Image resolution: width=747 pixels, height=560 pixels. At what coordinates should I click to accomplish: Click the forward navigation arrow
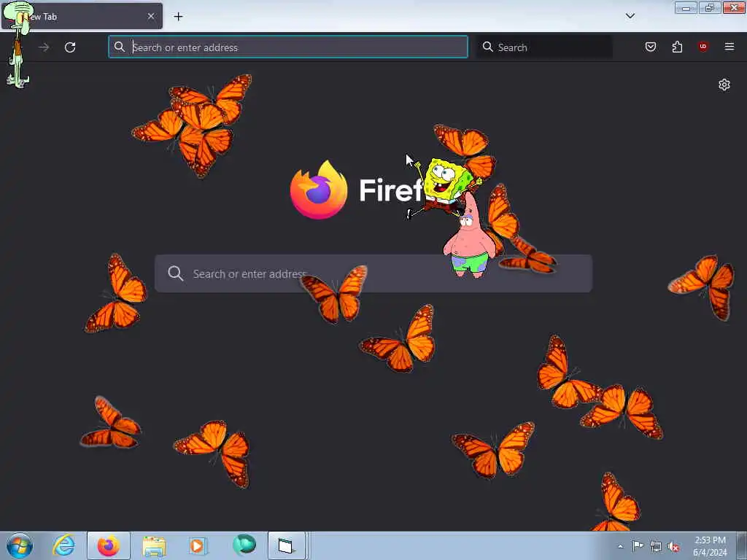(44, 47)
